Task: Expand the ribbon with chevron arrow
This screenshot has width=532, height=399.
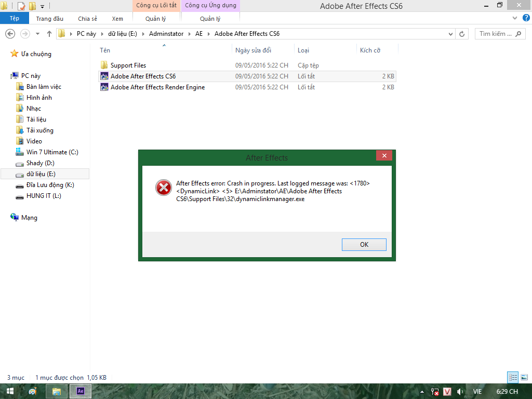Action: pyautogui.click(x=514, y=18)
